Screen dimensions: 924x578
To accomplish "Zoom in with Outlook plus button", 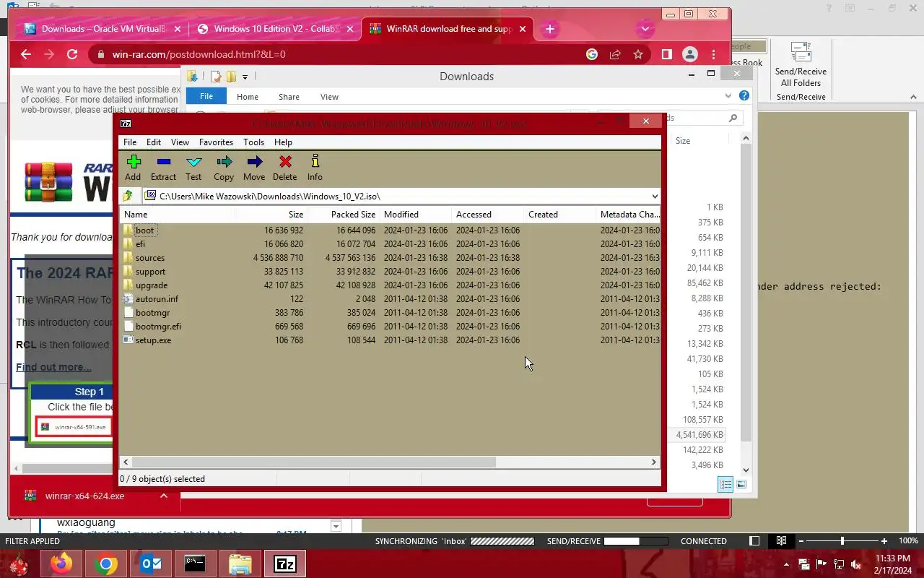I will point(884,540).
